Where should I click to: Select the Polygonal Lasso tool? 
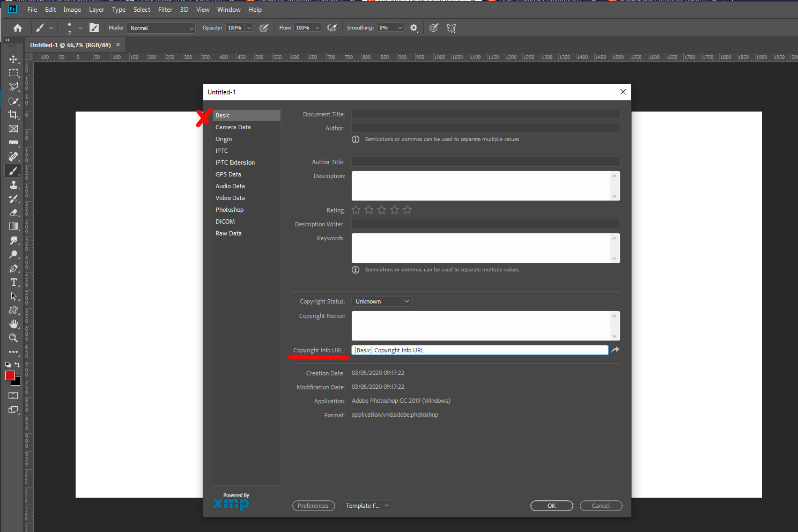coord(13,87)
